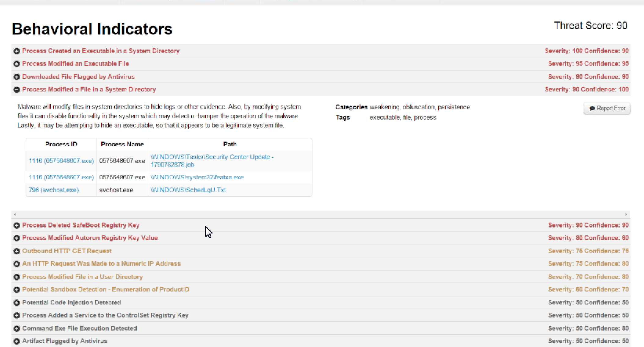Click plus icon beside 'Artifact Flagged by Antivirus'

click(x=17, y=341)
